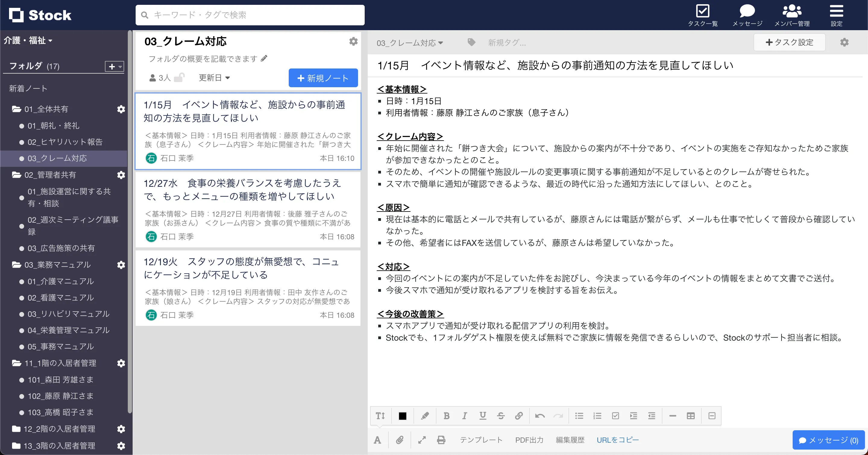Insert a checklist using the checkbox icon
This screenshot has height=455, width=868.
click(616, 416)
